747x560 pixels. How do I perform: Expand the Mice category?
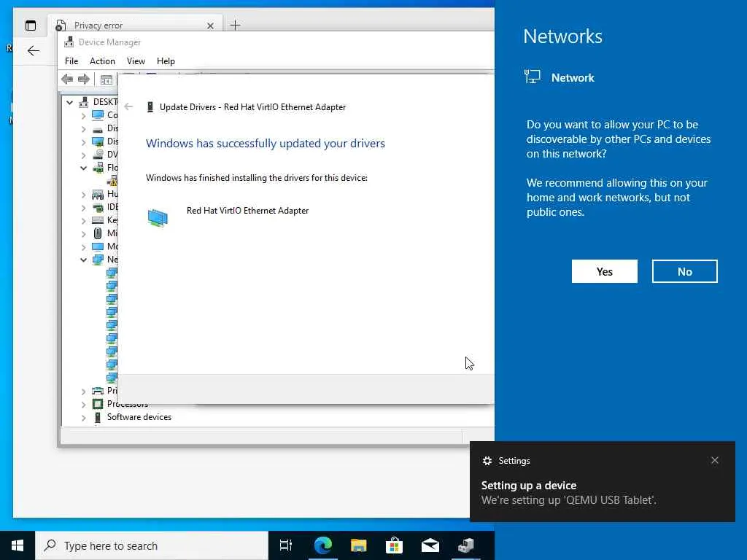[83, 234]
